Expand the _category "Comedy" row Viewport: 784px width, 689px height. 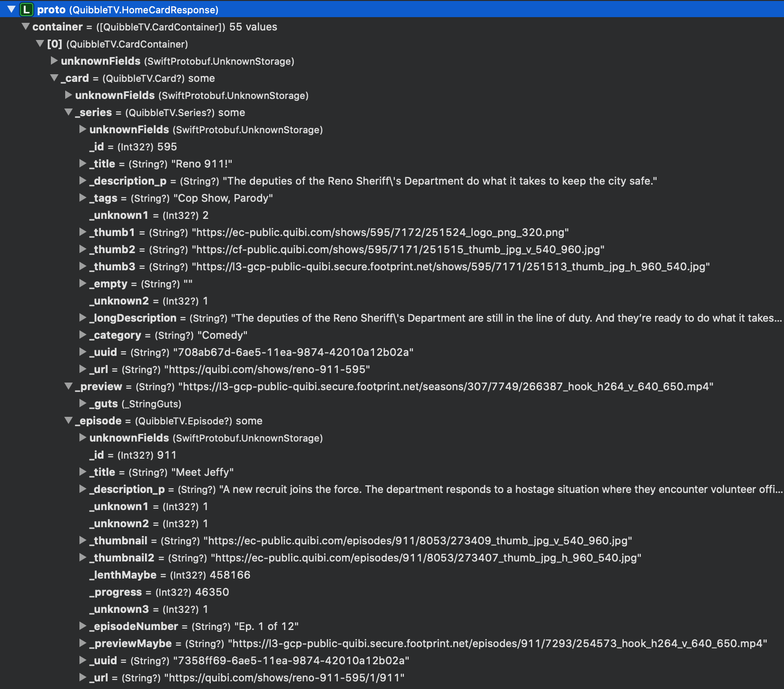[83, 335]
